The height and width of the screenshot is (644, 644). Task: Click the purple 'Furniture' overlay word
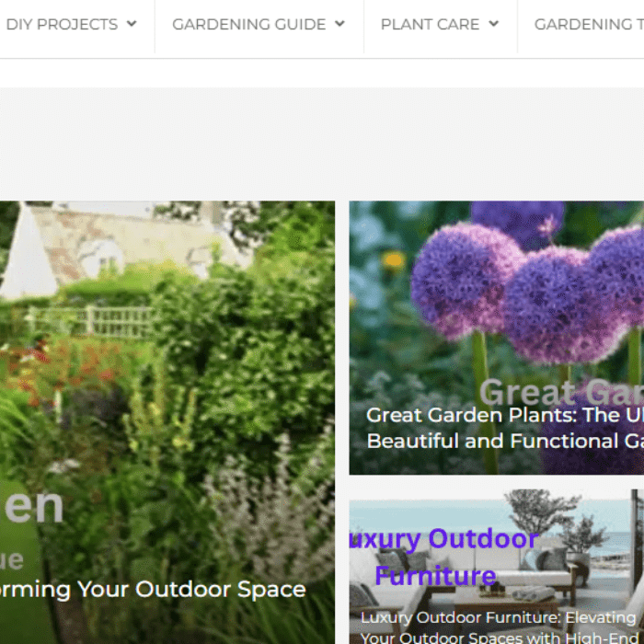435,575
